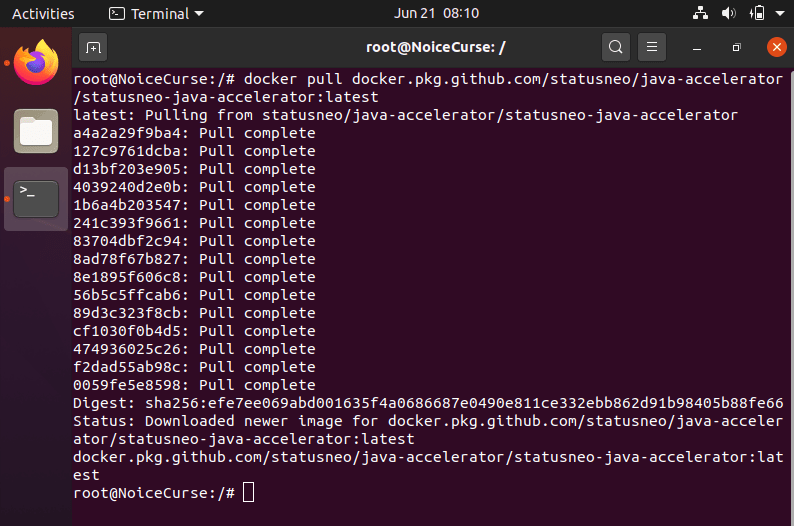Open Firefox from the dock
This screenshot has height=526, width=794.
coord(36,63)
